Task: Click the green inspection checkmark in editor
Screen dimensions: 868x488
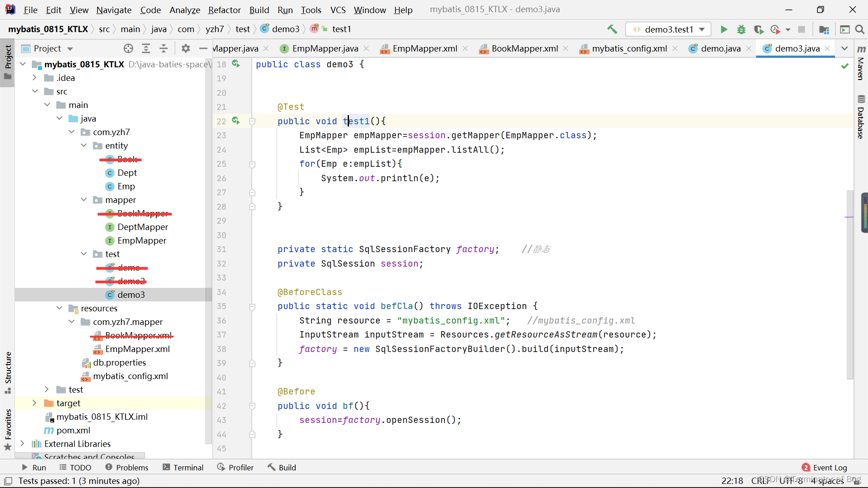Action: 844,66
